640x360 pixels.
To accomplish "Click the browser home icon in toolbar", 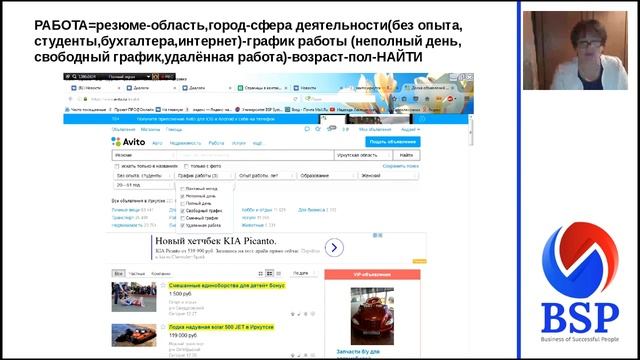I will 427,99.
